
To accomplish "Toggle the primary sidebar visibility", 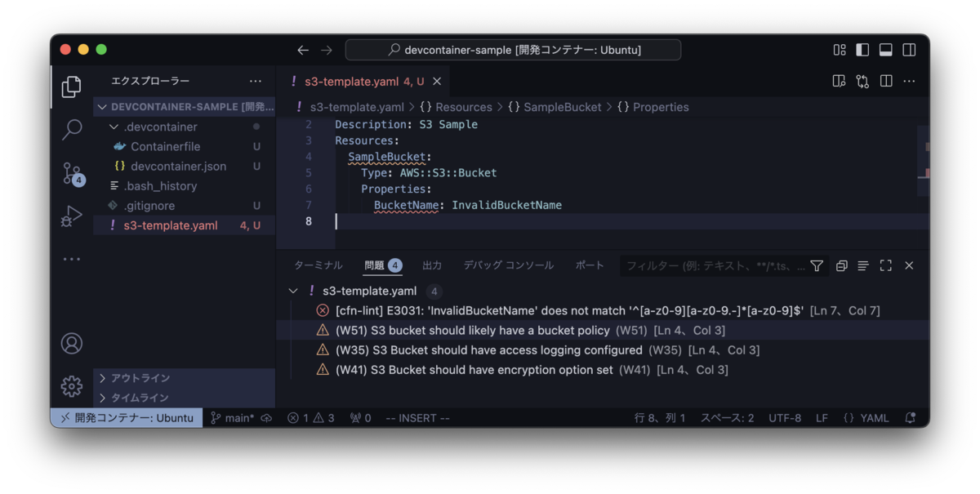I will click(862, 49).
